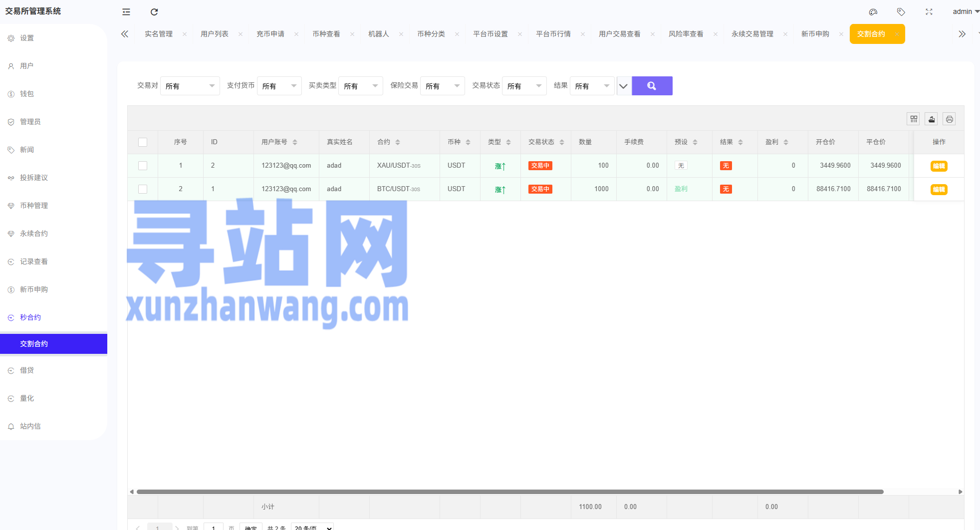Toggle fullscreen mode icon in header

coord(929,12)
